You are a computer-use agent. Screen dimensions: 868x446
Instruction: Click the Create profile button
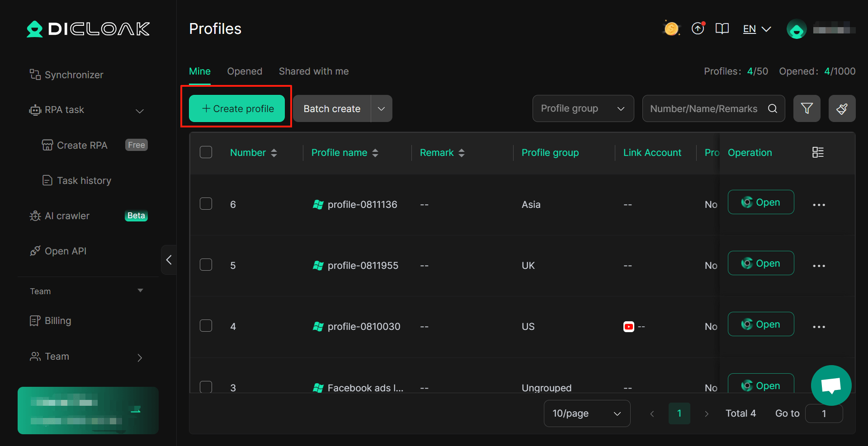pos(236,108)
